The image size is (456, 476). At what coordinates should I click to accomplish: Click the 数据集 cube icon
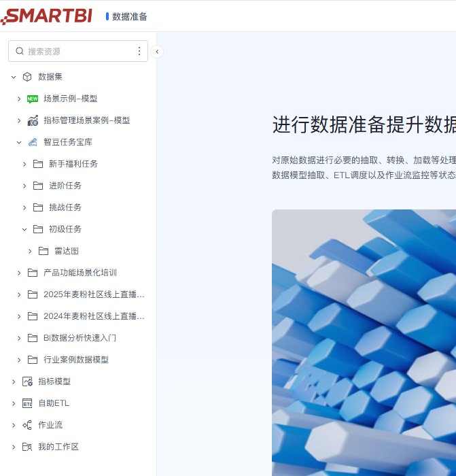pyautogui.click(x=27, y=77)
